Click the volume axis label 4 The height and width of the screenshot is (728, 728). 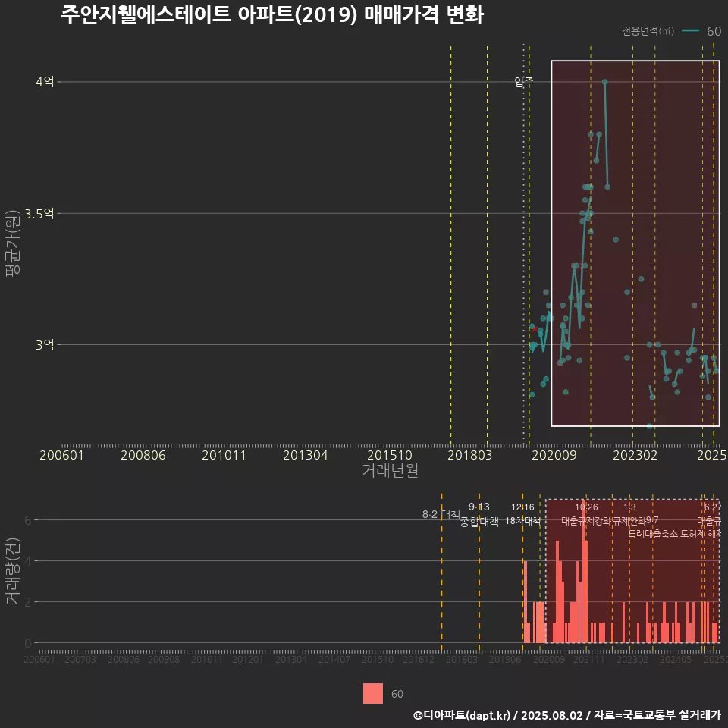(28, 561)
